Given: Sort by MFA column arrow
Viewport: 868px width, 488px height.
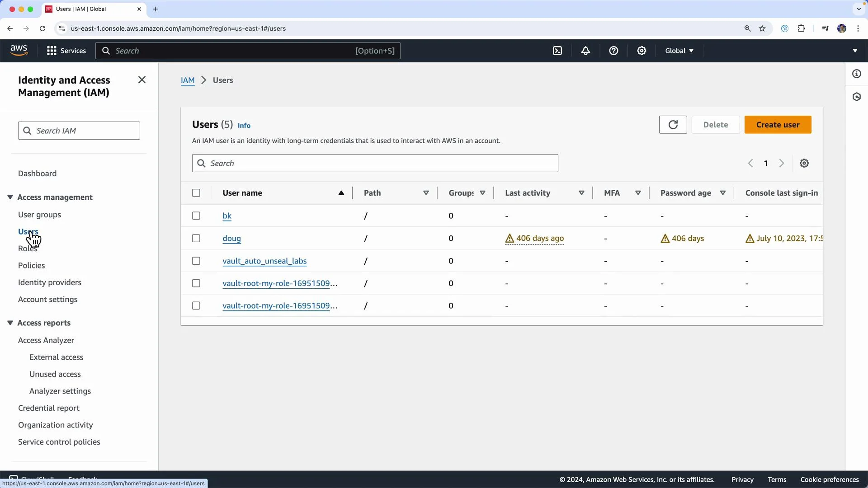Looking at the screenshot, I should (638, 193).
